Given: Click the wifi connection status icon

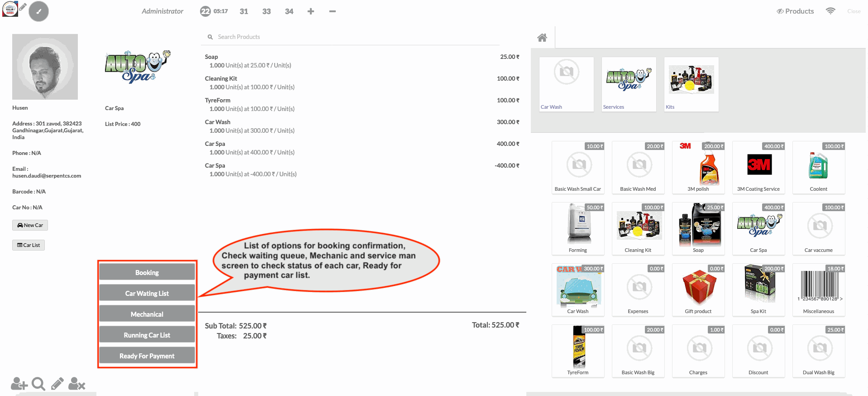Looking at the screenshot, I should (x=830, y=11).
